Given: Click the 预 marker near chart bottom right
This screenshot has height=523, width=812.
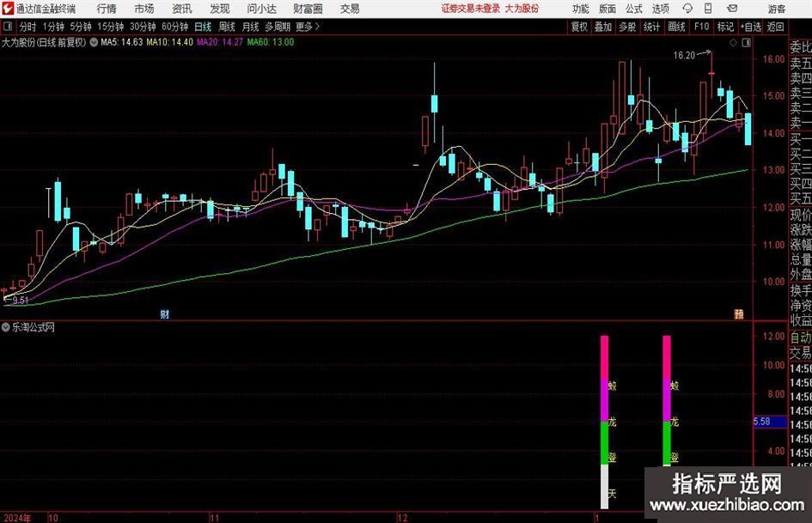Looking at the screenshot, I should click(739, 313).
